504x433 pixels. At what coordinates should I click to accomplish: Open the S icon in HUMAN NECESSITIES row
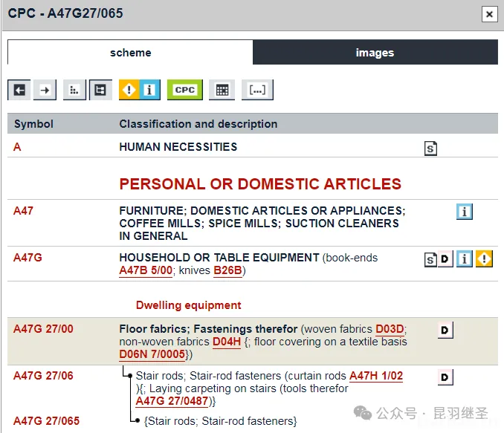[x=430, y=149]
